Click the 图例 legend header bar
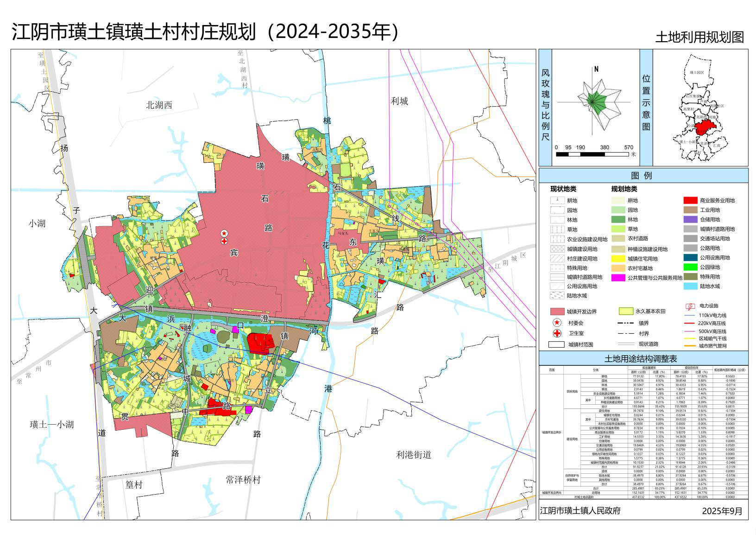 tap(643, 175)
